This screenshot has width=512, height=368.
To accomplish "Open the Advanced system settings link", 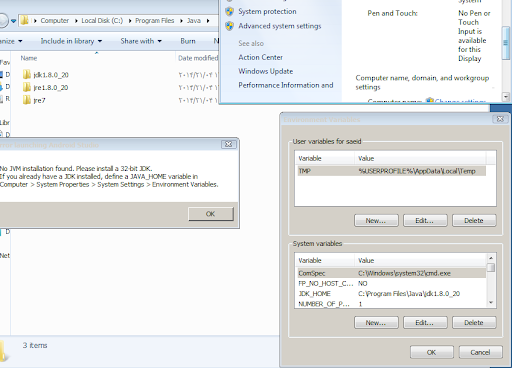I will 280,26.
